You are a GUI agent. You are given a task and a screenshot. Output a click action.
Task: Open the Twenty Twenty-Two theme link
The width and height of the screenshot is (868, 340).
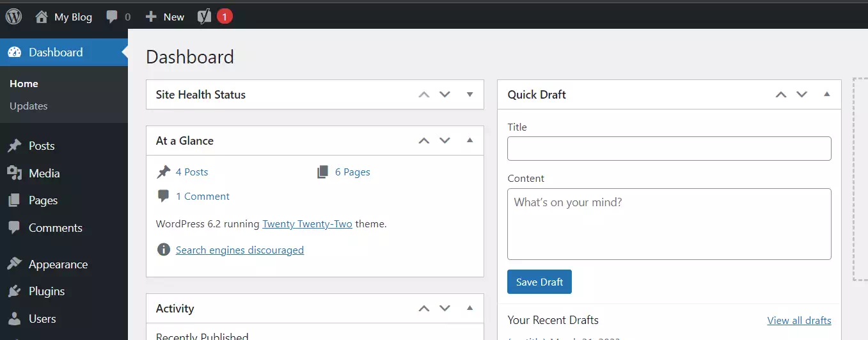[307, 225]
